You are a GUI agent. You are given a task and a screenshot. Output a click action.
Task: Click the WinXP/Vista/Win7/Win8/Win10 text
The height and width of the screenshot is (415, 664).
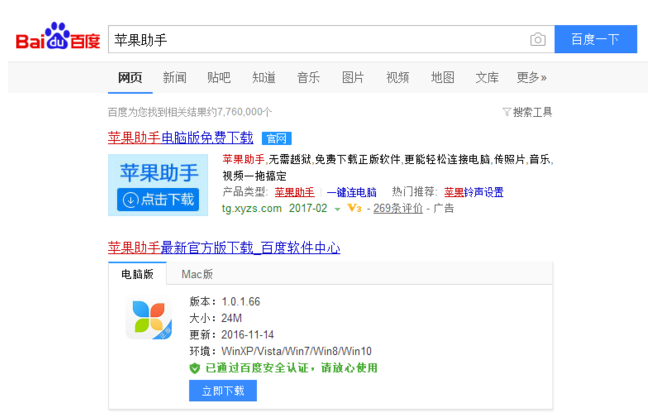[x=296, y=351]
